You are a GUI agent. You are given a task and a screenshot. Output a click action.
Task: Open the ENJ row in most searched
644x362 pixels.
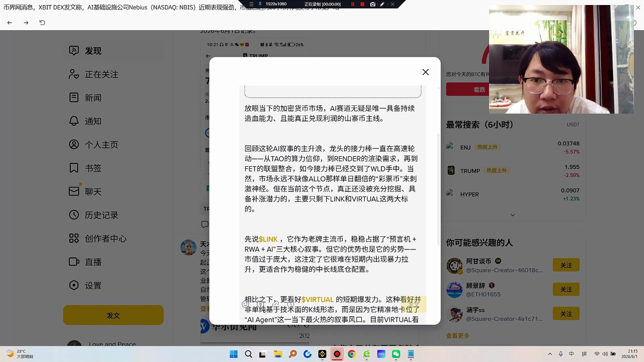pos(513,147)
